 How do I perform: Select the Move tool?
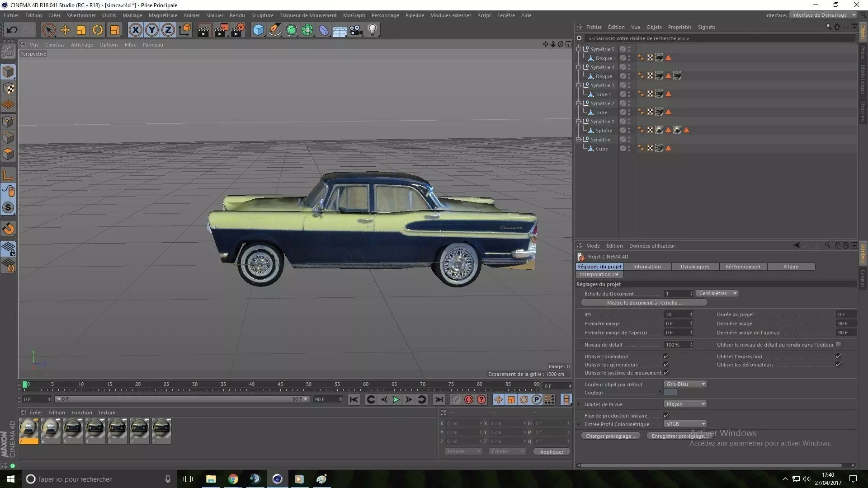65,30
